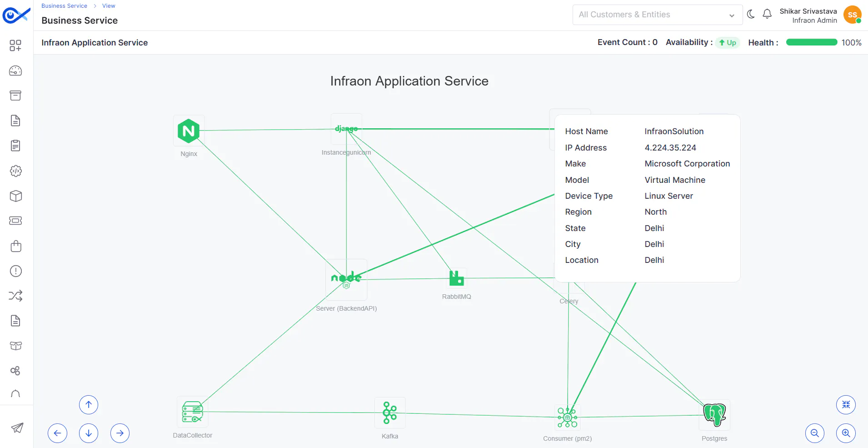This screenshot has height=448, width=868.
Task: Zoom out the topology map
Action: [x=815, y=433]
